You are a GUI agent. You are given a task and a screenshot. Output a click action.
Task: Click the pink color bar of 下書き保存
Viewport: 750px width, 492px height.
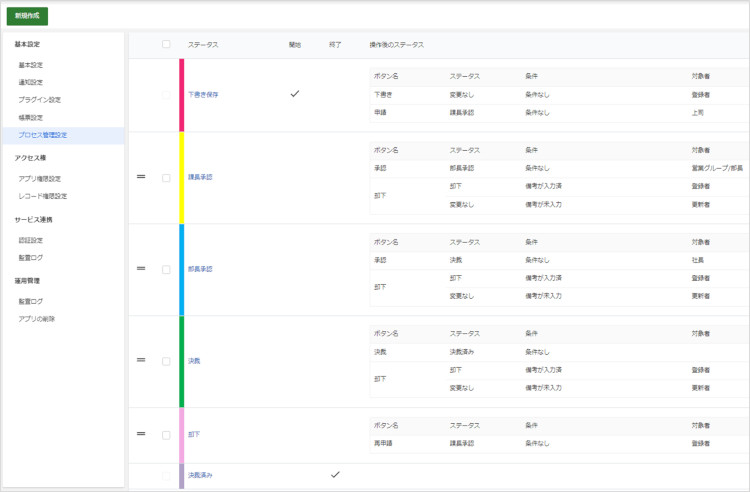(182, 95)
